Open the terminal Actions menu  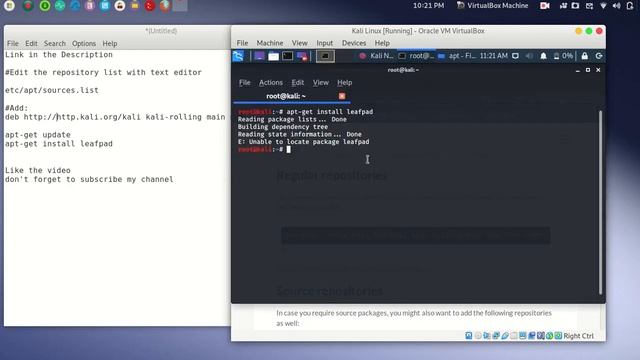pyautogui.click(x=271, y=82)
